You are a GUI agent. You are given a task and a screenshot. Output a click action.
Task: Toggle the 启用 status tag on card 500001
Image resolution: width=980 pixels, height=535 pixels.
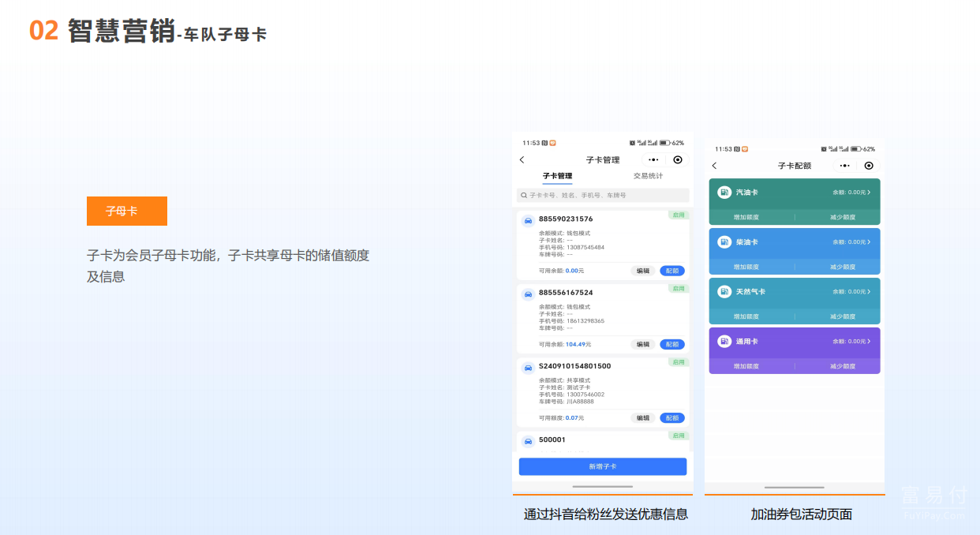679,435
